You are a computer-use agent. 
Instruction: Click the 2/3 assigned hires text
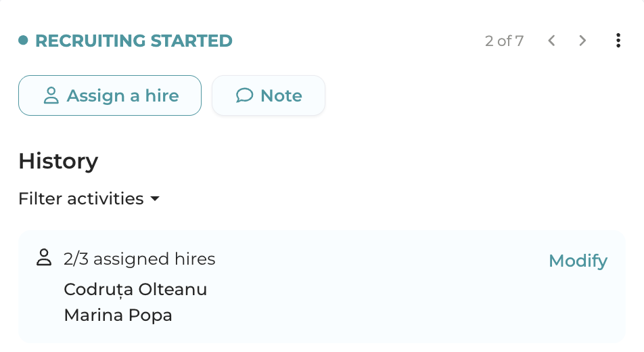139,259
